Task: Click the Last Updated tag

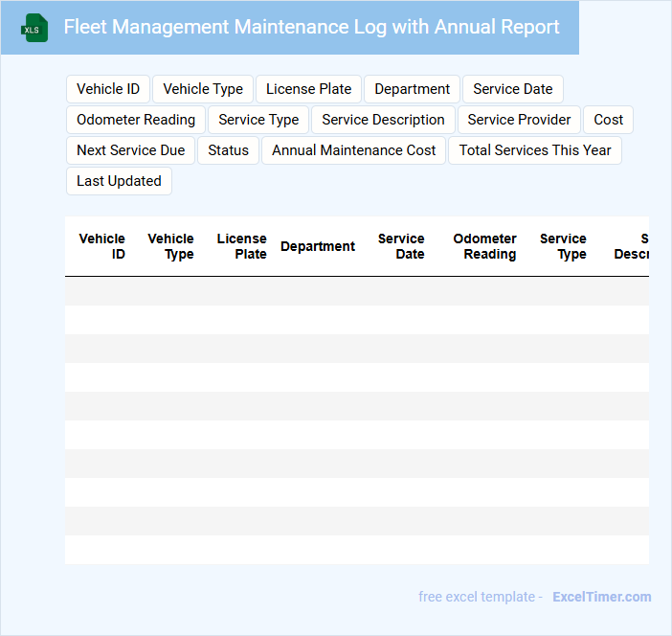Action: tap(119, 181)
